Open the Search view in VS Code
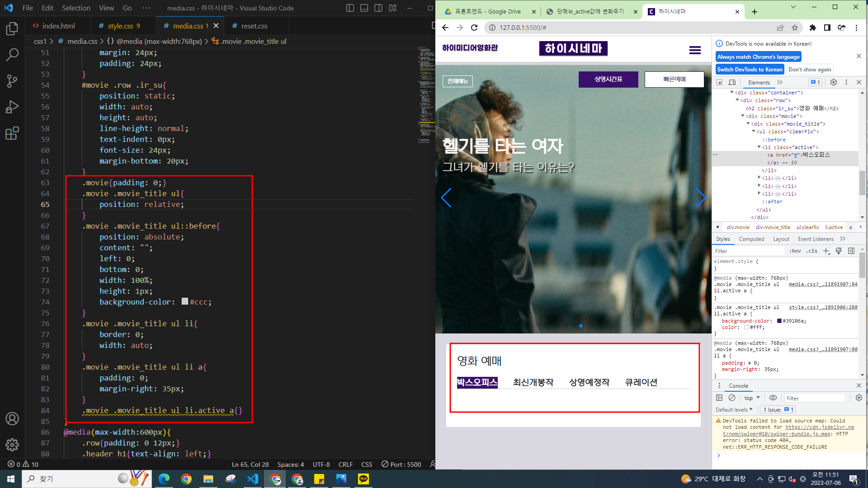Screen dimensions: 868x488 (12, 55)
